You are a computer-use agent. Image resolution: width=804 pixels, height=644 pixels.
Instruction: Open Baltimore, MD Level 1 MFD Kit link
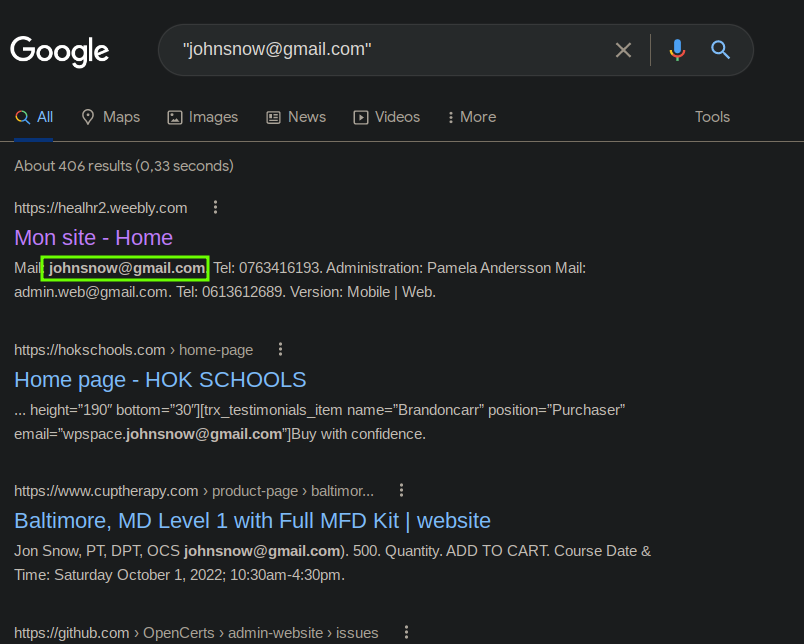pyautogui.click(x=252, y=521)
